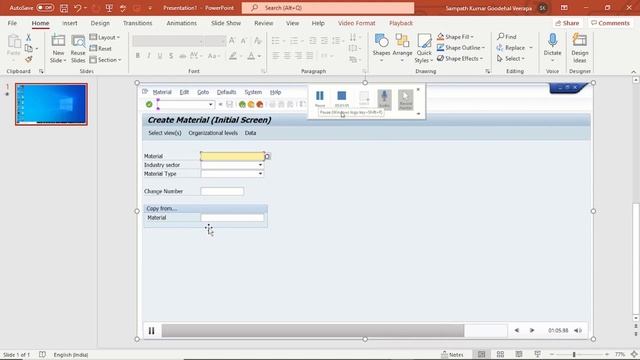Toggle the AutoSave switch
640x360 pixels.
pos(45,8)
